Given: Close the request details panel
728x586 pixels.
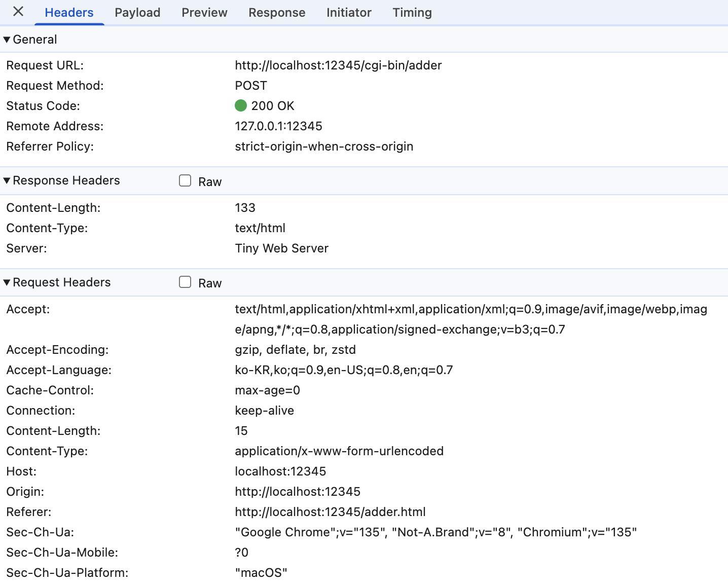Looking at the screenshot, I should coord(18,12).
